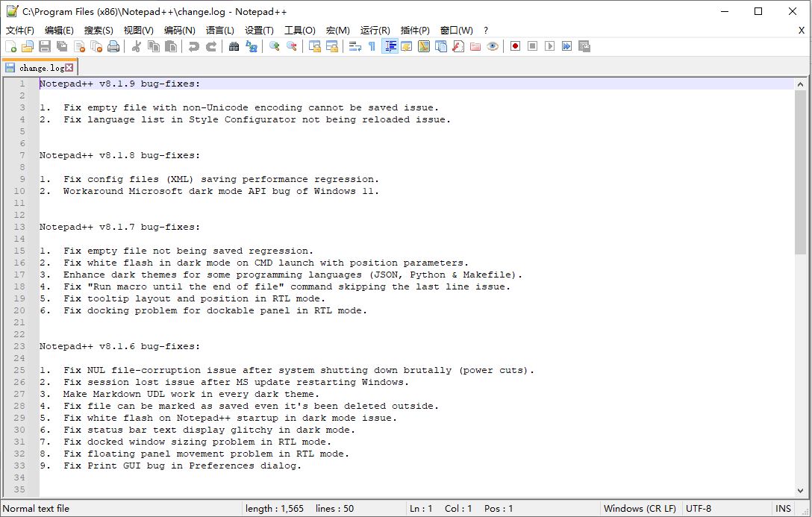Click the Run macro multiple times icon
The width and height of the screenshot is (812, 517).
click(567, 46)
